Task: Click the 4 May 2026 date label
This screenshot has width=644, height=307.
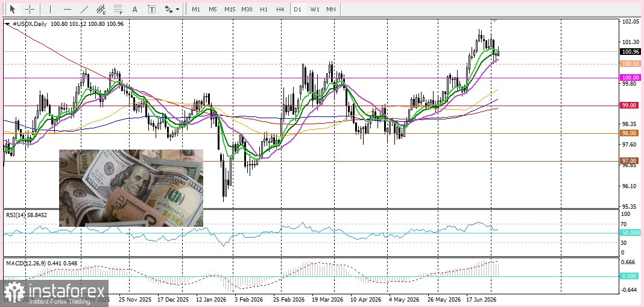Action: pyautogui.click(x=404, y=300)
